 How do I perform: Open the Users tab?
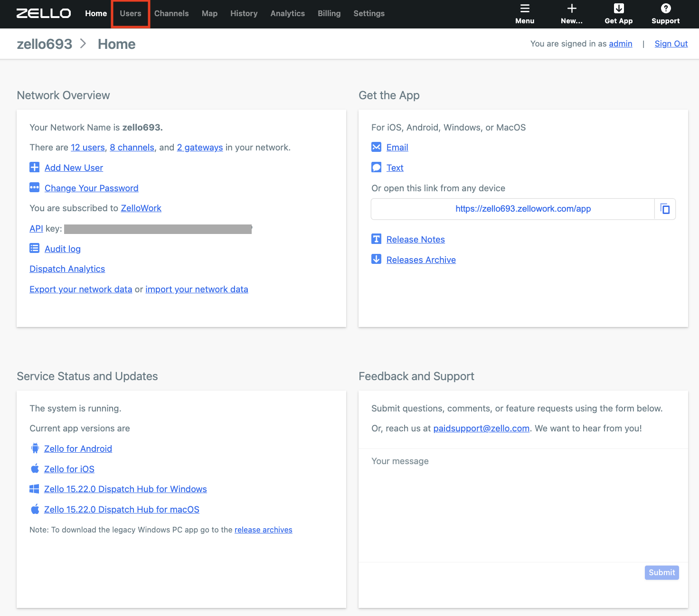tap(130, 13)
